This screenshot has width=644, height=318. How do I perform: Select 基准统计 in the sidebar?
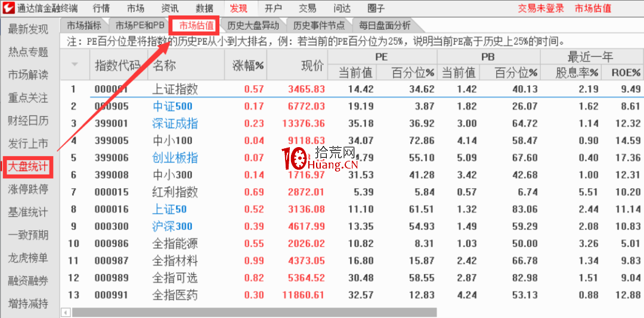[29, 212]
